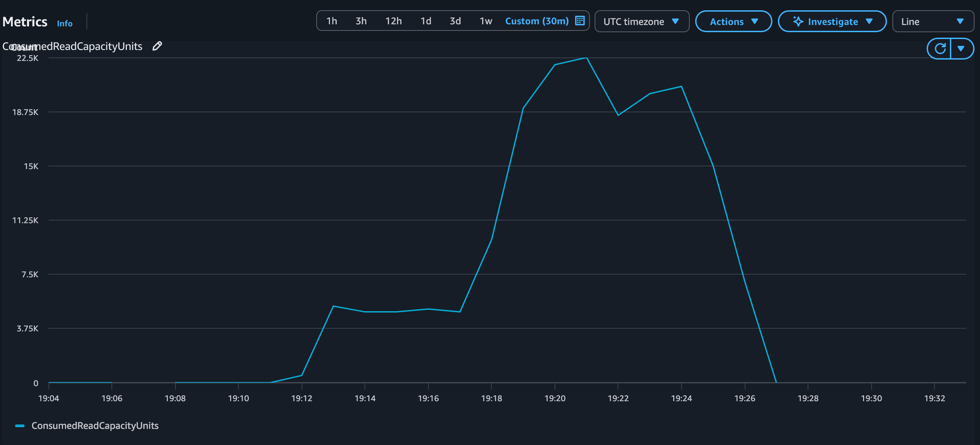Select the 1h time range
Viewport: 980px width, 445px height.
coord(332,21)
